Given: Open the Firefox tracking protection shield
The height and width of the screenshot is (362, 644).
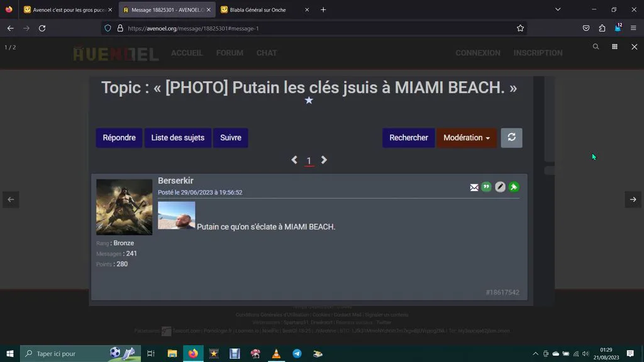Looking at the screenshot, I should coord(108,28).
